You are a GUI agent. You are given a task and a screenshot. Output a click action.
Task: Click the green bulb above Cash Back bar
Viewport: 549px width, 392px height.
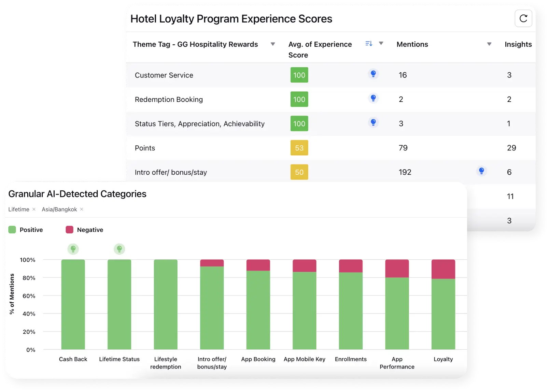point(73,249)
